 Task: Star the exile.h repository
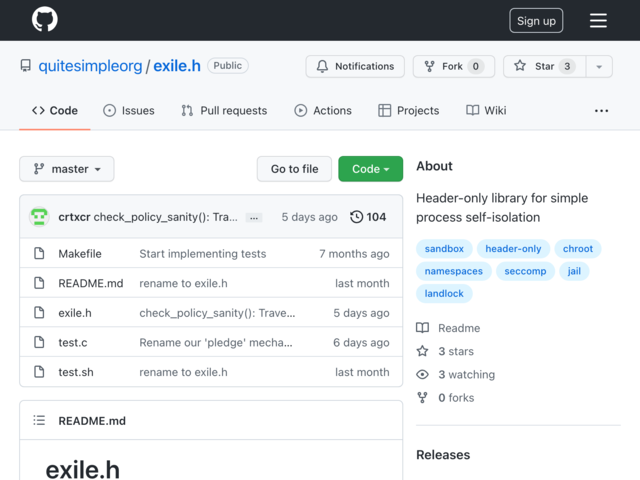click(x=544, y=66)
